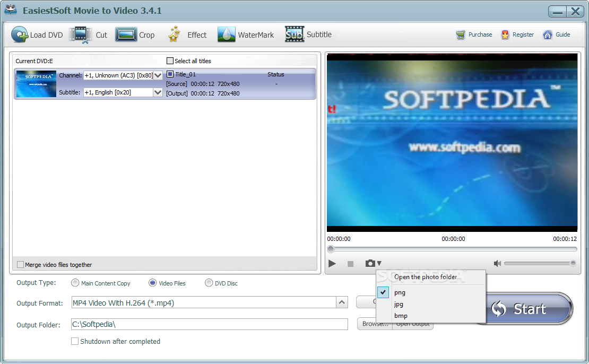
Task: Click the volume slider handle
Action: click(x=573, y=263)
